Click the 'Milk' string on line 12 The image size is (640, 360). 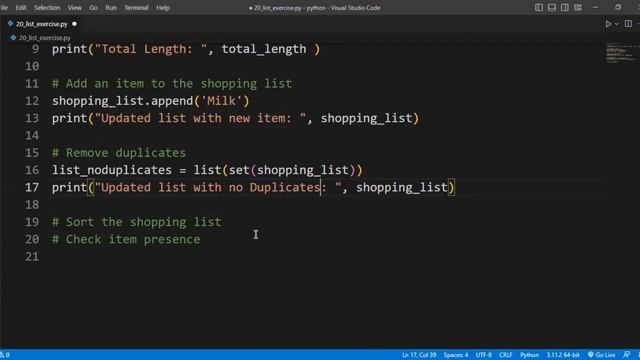(x=222, y=101)
